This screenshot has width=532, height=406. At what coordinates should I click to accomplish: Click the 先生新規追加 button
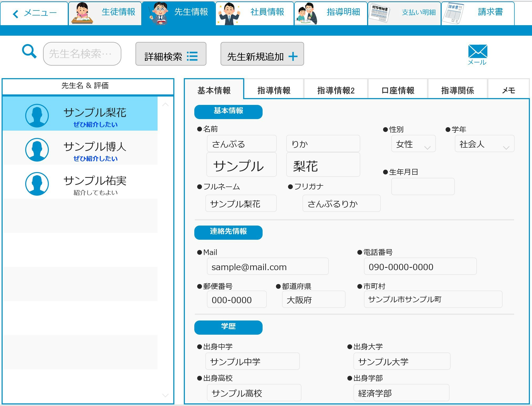click(262, 54)
